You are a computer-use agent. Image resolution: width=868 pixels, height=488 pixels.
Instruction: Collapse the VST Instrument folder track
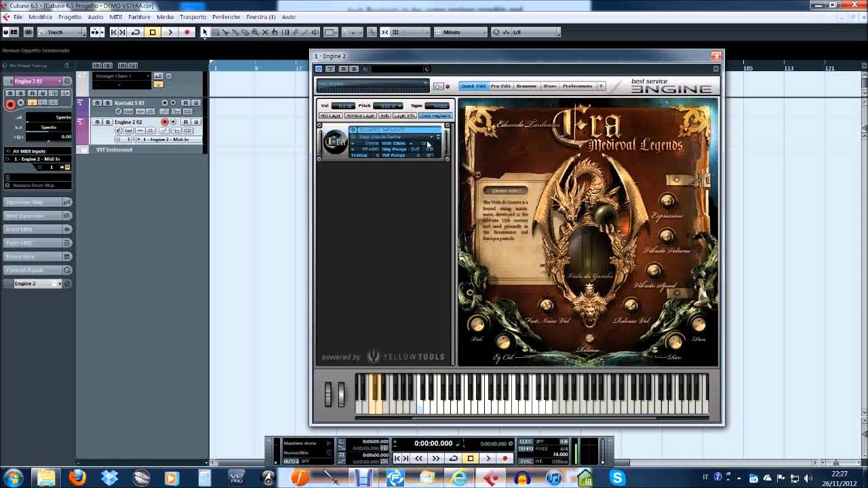[84, 150]
